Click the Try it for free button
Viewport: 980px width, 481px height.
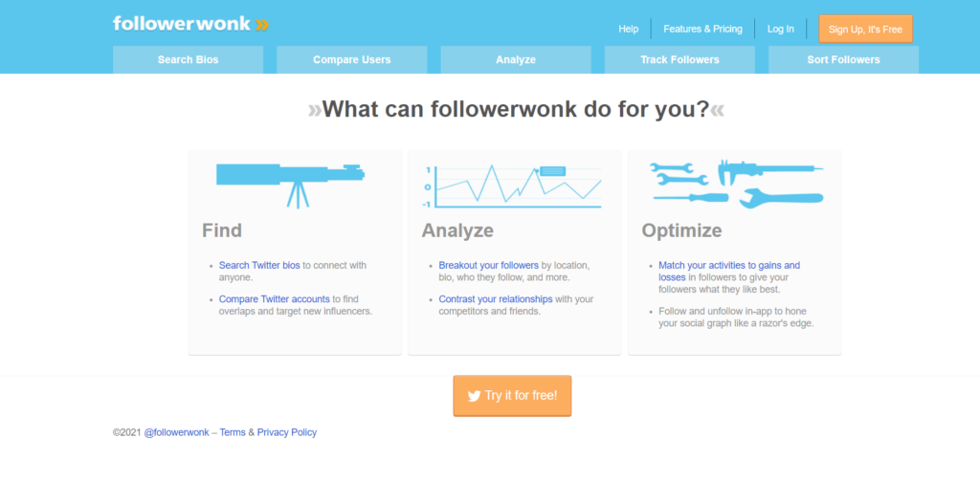pyautogui.click(x=512, y=396)
